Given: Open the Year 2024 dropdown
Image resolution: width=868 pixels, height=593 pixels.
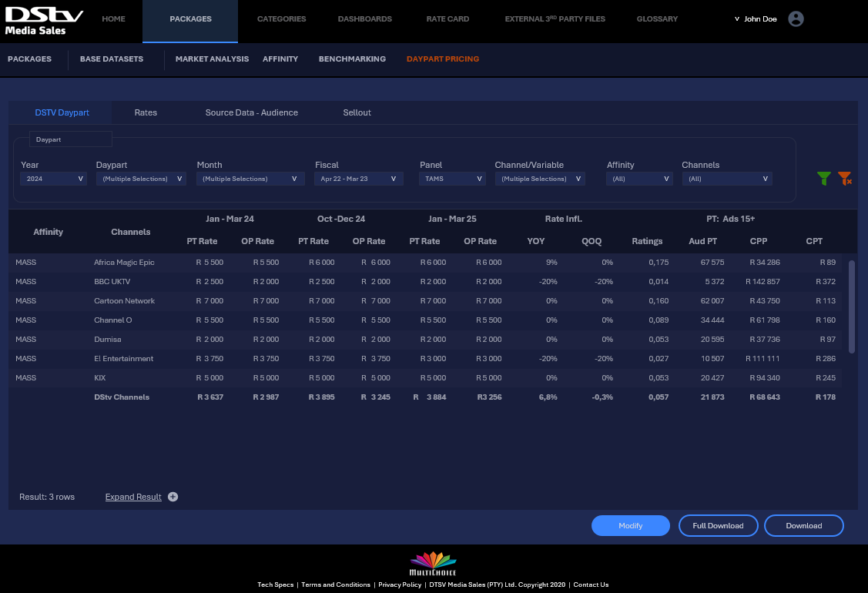Looking at the screenshot, I should click(x=53, y=179).
